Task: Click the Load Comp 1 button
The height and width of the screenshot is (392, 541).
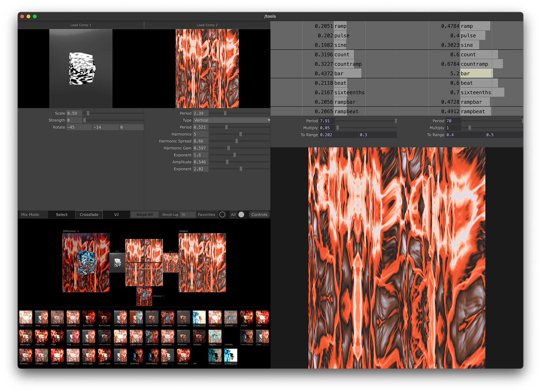Action: (x=81, y=25)
